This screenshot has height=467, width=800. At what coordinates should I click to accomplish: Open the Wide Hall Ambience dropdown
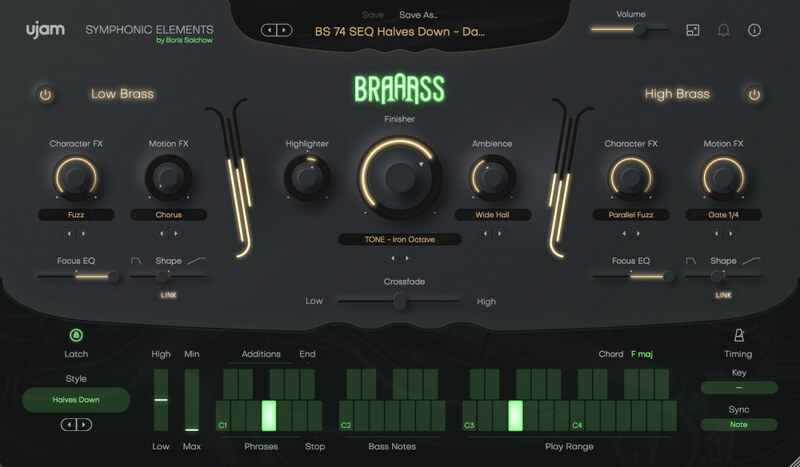pyautogui.click(x=492, y=214)
